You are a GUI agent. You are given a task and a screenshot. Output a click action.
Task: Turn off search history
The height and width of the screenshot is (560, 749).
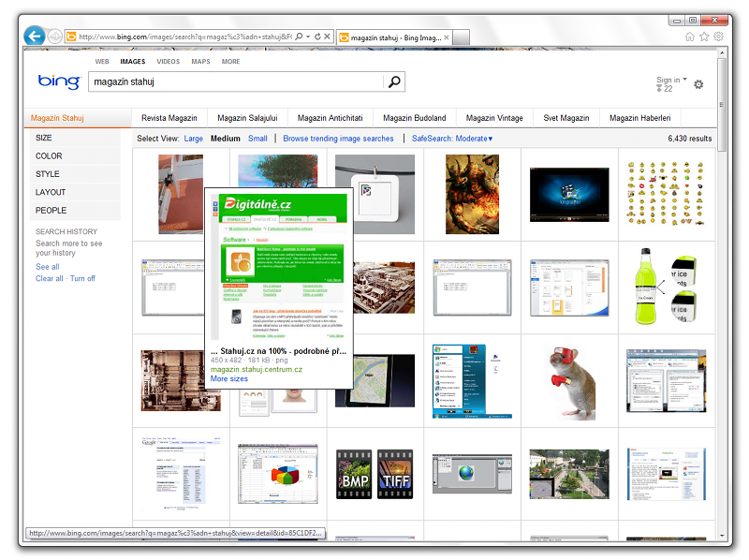pos(82,278)
